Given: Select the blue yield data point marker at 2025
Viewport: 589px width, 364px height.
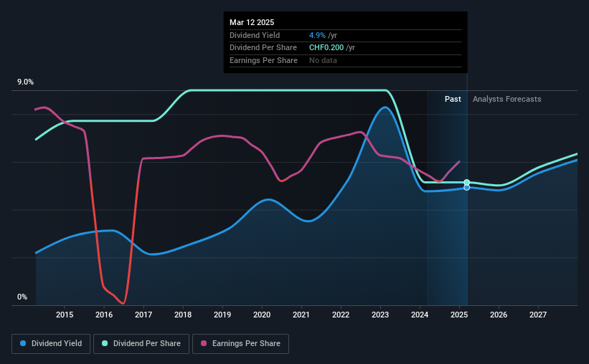Looking at the screenshot, I should 466,187.
